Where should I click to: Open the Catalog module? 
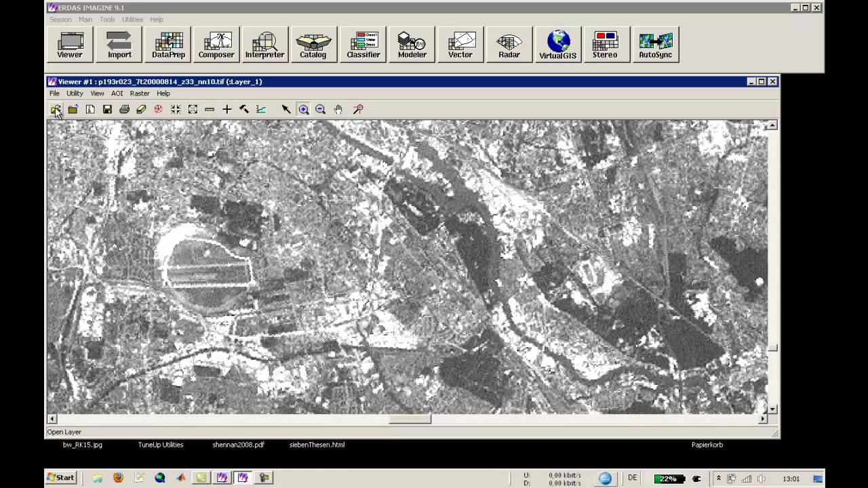click(313, 45)
